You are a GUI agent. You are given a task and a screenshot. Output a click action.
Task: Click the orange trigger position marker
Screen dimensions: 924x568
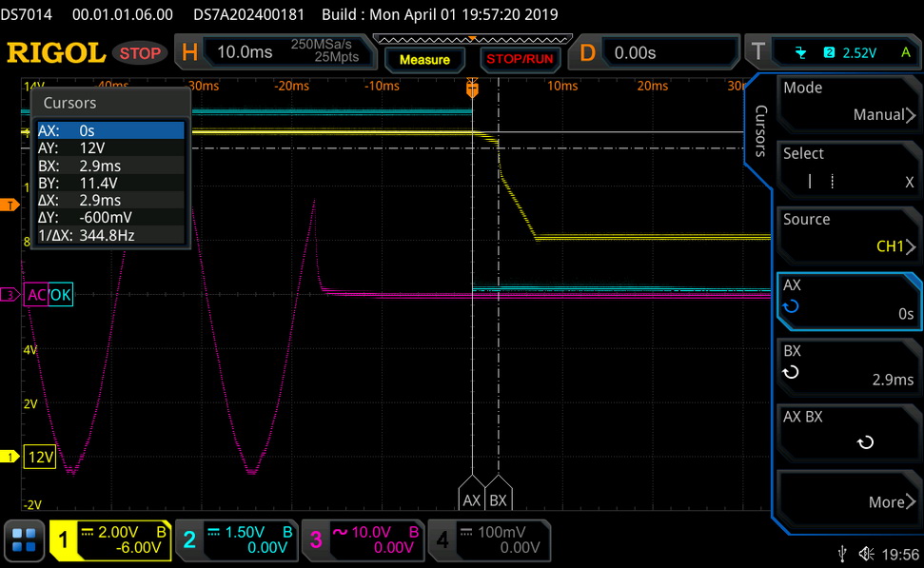point(472,89)
